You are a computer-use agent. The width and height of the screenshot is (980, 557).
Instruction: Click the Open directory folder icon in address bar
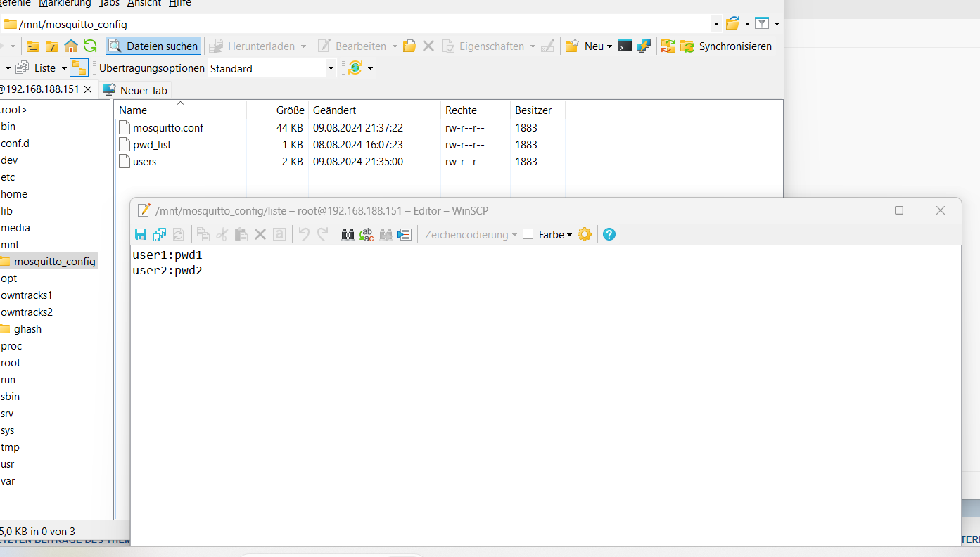[733, 24]
